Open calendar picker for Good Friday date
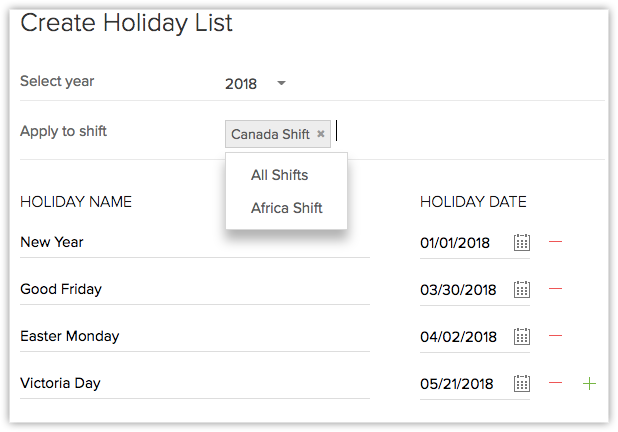 click(x=521, y=289)
